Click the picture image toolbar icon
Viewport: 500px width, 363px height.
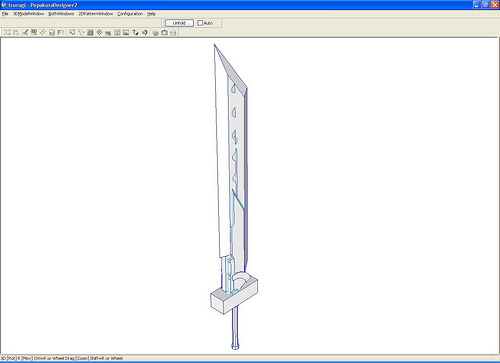click(126, 32)
